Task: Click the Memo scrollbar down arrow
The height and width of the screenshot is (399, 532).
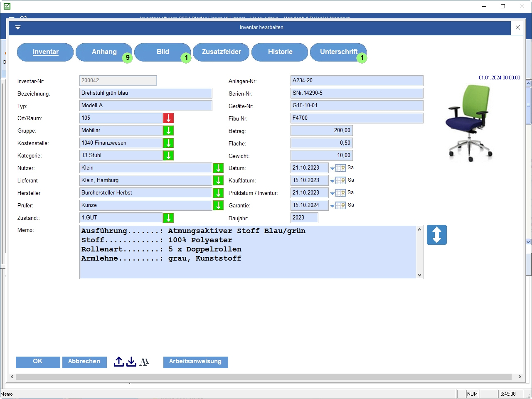Action: coord(419,275)
